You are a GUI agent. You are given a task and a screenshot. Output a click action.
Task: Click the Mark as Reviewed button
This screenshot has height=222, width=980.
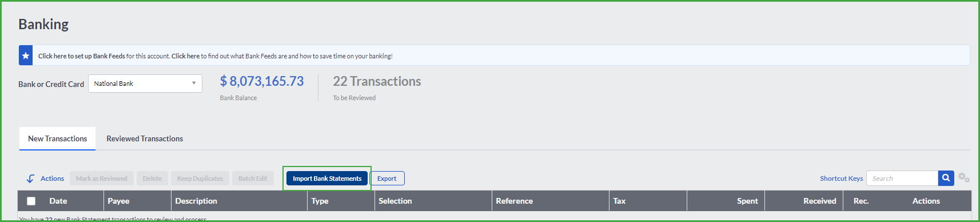coord(102,179)
